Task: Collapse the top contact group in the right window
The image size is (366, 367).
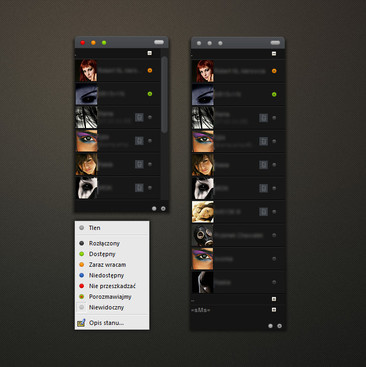Action: click(274, 53)
